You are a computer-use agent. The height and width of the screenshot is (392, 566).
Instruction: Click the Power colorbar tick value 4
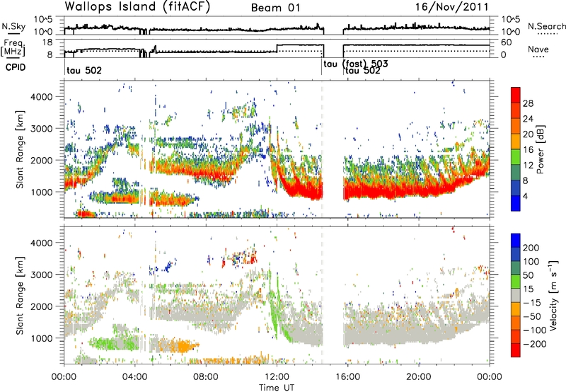(x=525, y=196)
